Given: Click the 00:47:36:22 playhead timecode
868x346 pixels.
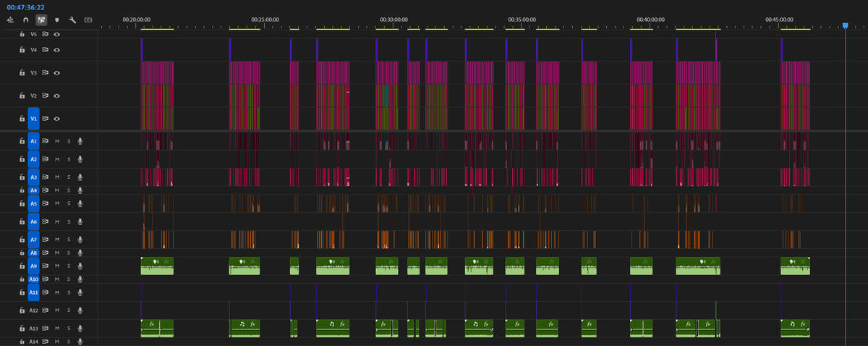Looking at the screenshot, I should click(x=25, y=7).
